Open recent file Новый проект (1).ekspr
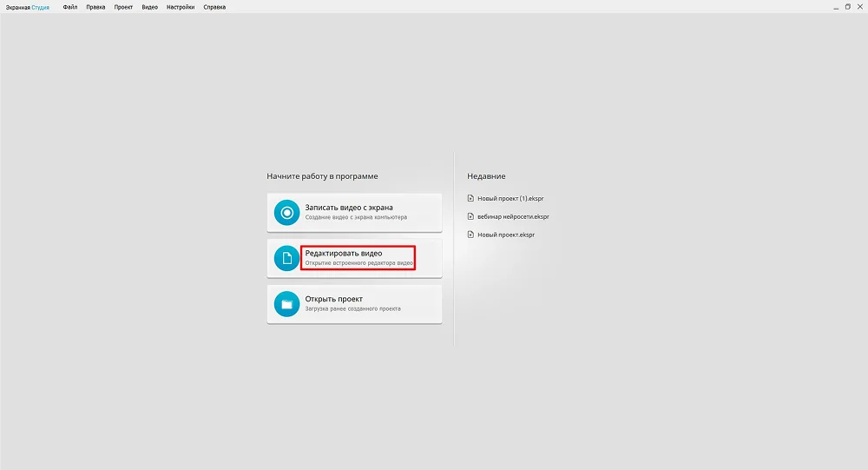868x470 pixels. pyautogui.click(x=510, y=198)
